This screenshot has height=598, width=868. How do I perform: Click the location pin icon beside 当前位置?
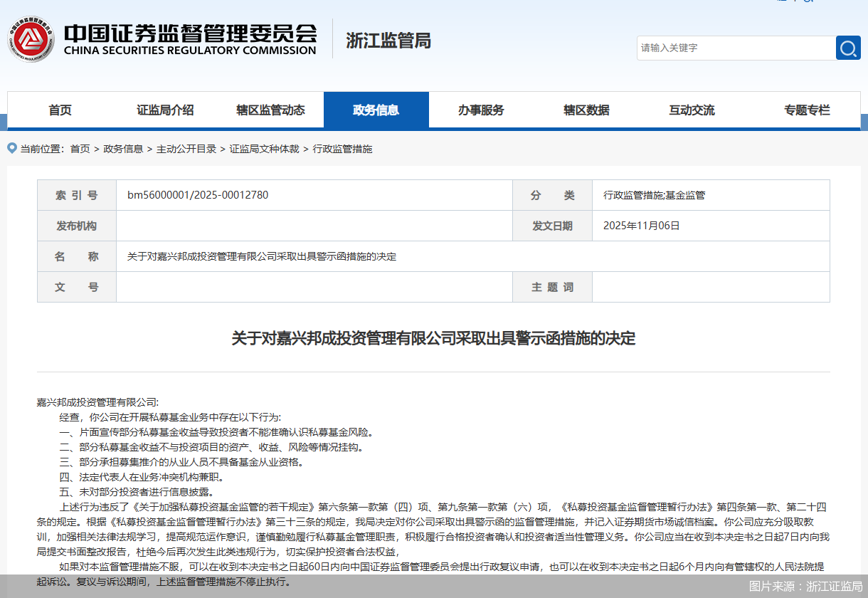point(11,149)
